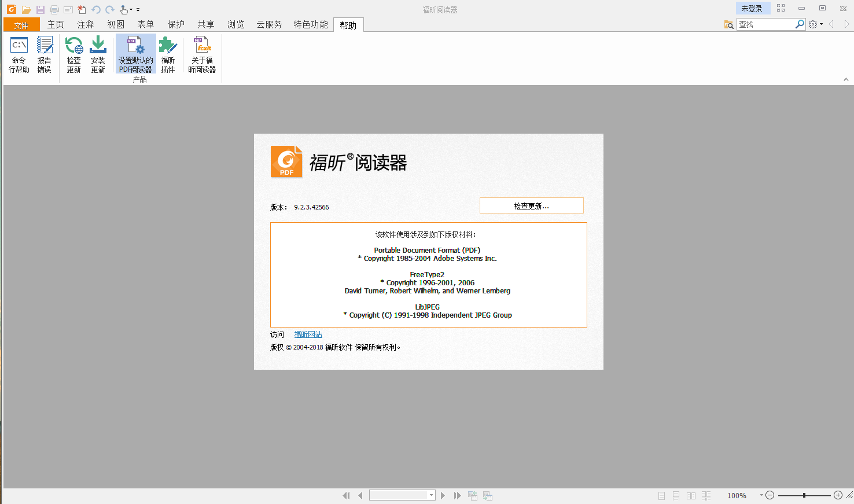This screenshot has height=504, width=854.
Task: Click the 安装更新 install update icon
Action: pos(98,54)
